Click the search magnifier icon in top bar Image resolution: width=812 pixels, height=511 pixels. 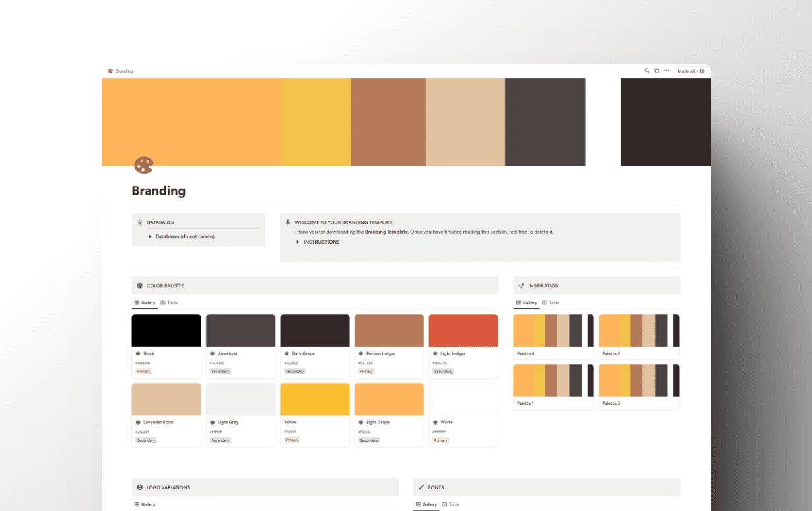647,71
